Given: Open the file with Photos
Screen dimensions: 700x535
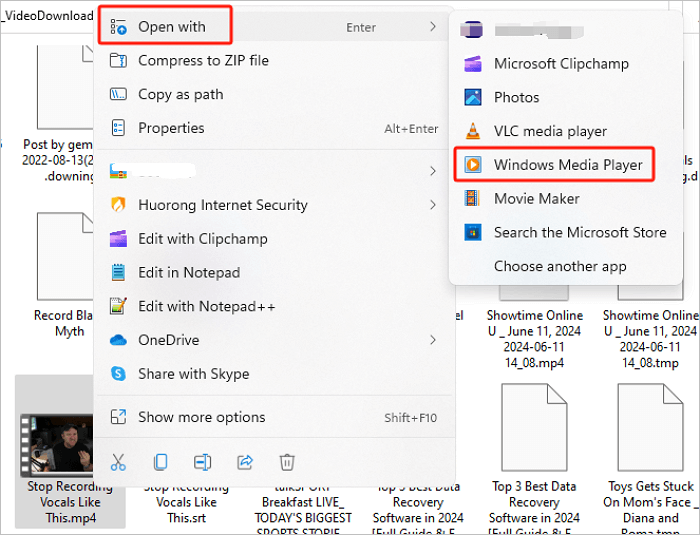Looking at the screenshot, I should 516,97.
